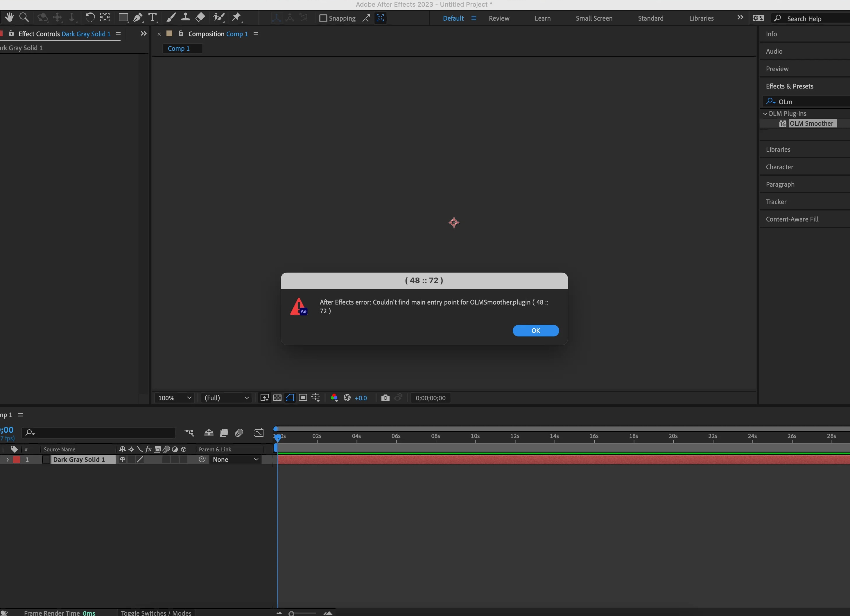Open the (Full) resolution dropdown

tap(227, 398)
